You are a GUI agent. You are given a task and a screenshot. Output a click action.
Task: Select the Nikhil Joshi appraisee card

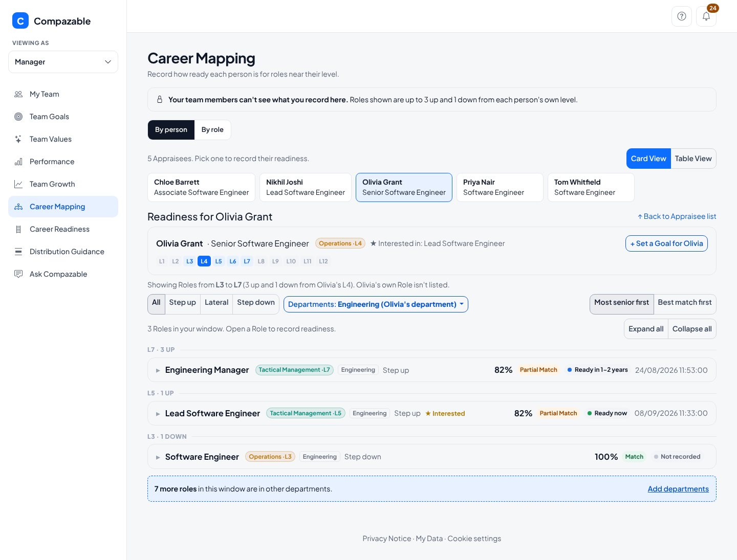coord(306,188)
